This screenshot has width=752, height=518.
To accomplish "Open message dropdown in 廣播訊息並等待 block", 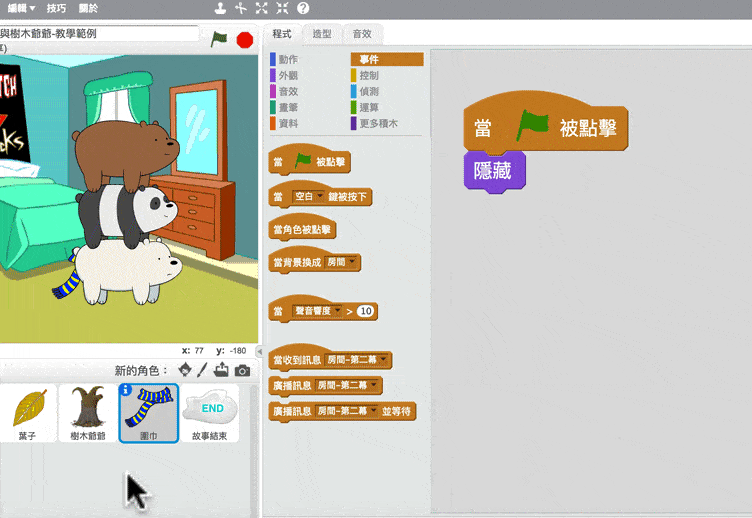I will (x=346, y=411).
